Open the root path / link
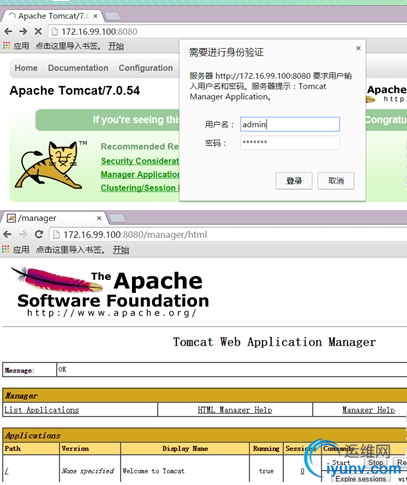407x485 pixels. coord(7,471)
